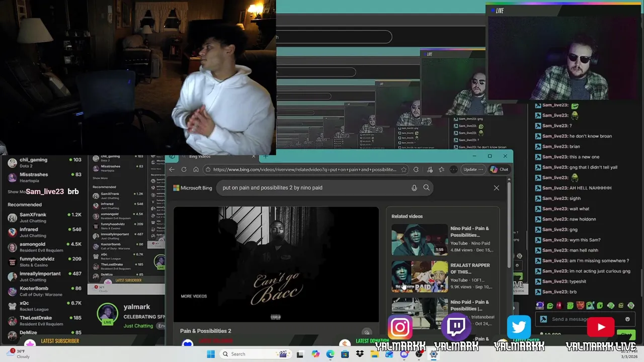
Task: Click the Edge Update button
Action: [473, 169]
